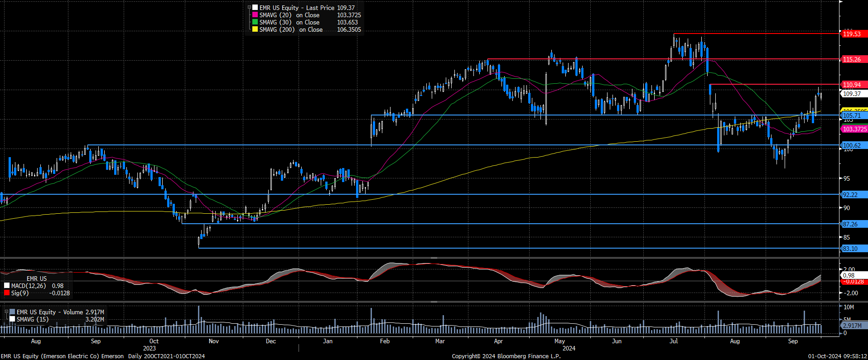Viewport: 868px width, 360px height.
Task: Click the blue 100.62 support level tag
Action: pos(852,145)
